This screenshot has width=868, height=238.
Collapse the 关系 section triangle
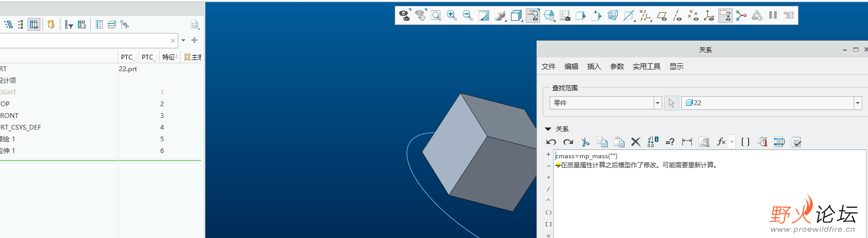(548, 129)
